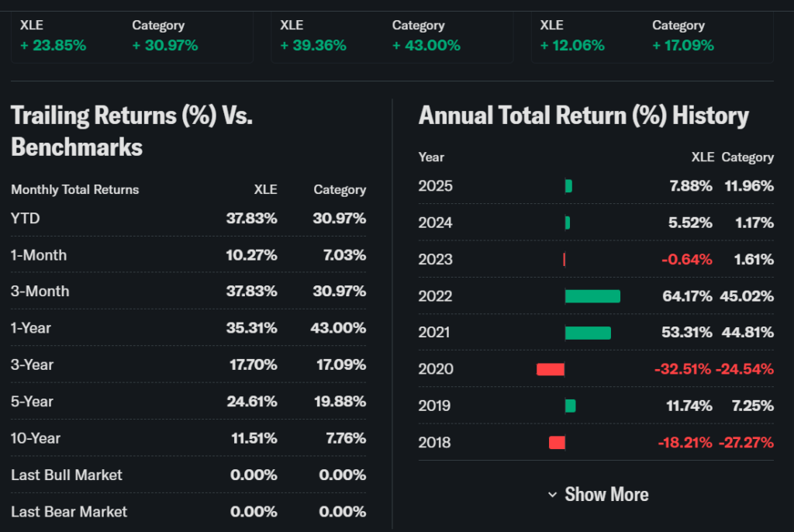Click the Annual Total Return History heading
The width and height of the screenshot is (794, 532).
[x=583, y=116]
